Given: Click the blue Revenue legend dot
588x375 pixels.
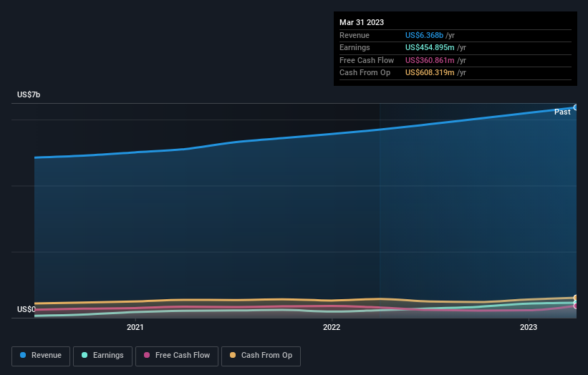Looking at the screenshot, I should [x=23, y=355].
